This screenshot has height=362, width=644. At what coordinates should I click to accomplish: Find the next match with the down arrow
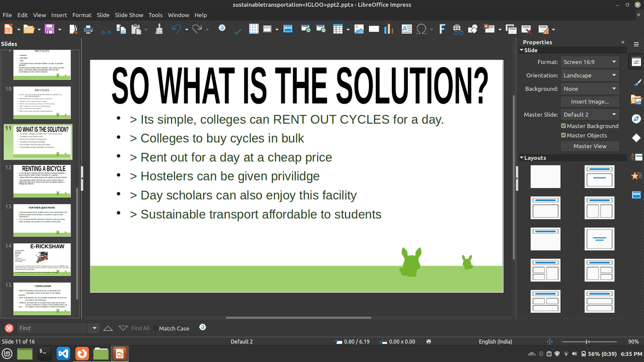tap(123, 328)
